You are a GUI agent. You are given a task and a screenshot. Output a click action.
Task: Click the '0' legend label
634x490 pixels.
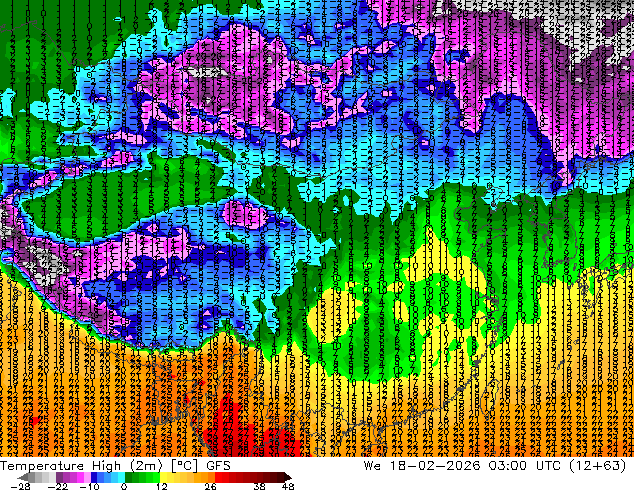tap(124, 486)
